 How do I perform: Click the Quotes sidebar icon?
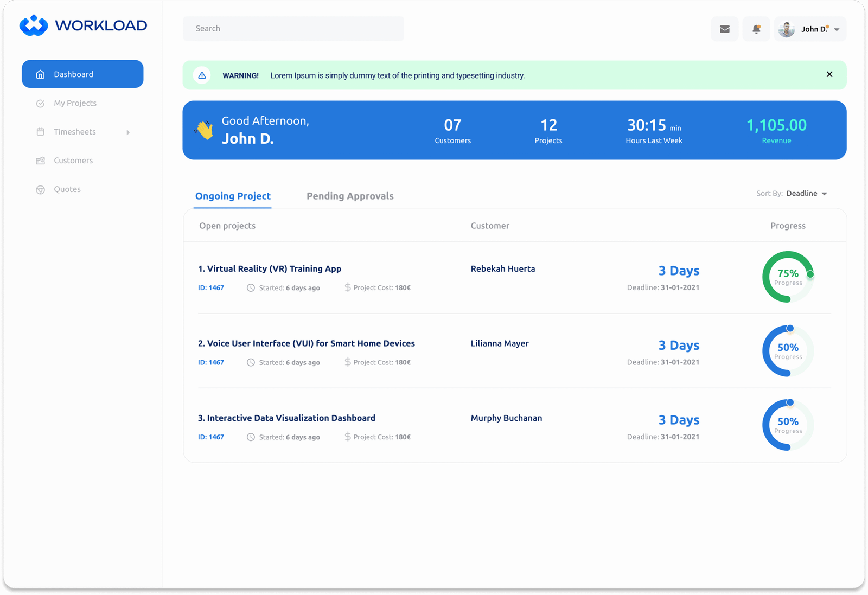click(x=40, y=190)
